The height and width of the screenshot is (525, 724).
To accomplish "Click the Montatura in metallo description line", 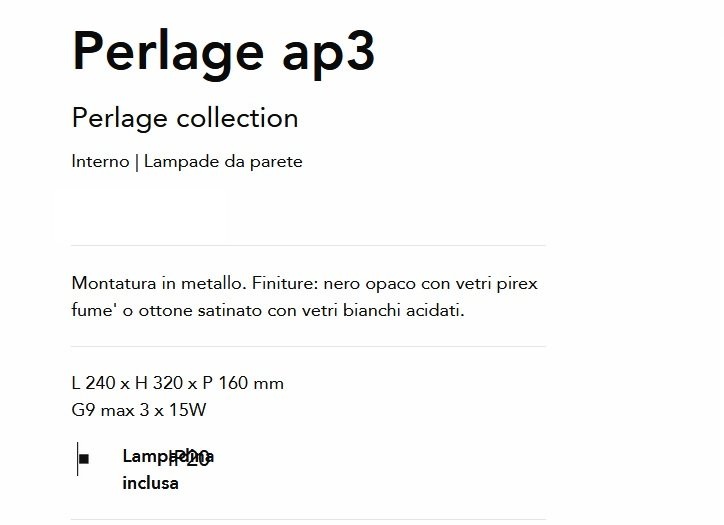I will tap(304, 284).
